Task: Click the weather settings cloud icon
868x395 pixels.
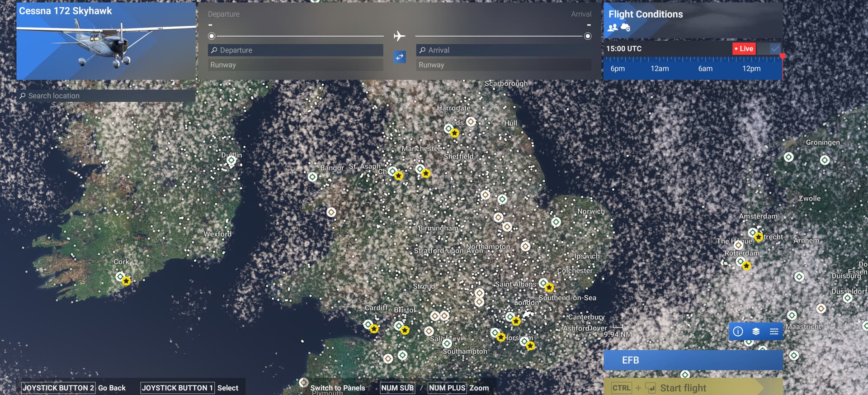Action: (x=626, y=28)
